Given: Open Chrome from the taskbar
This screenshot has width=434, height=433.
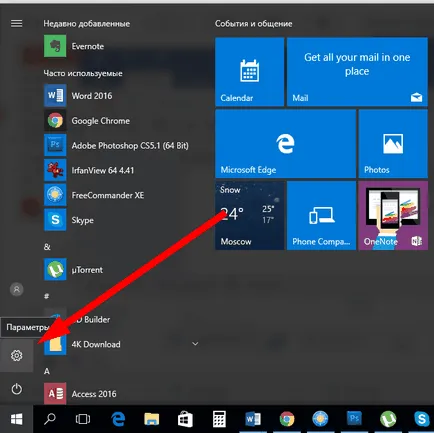Looking at the screenshot, I should click(287, 419).
